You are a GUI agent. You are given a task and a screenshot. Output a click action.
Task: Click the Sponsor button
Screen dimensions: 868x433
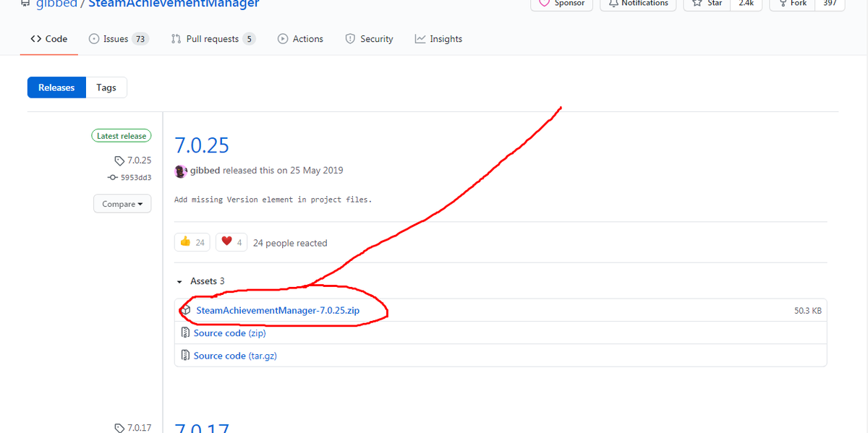pyautogui.click(x=562, y=4)
